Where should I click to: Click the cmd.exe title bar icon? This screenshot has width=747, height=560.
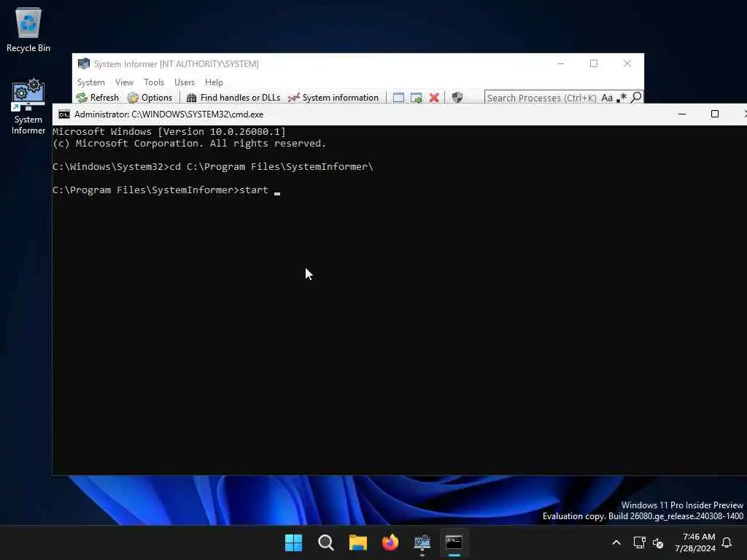pos(64,114)
